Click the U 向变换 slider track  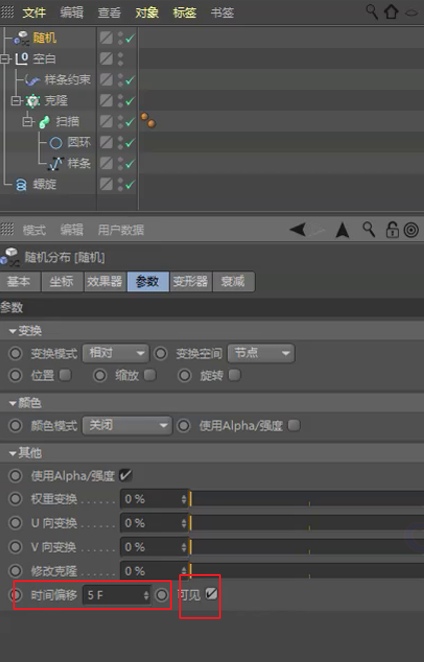click(307, 523)
